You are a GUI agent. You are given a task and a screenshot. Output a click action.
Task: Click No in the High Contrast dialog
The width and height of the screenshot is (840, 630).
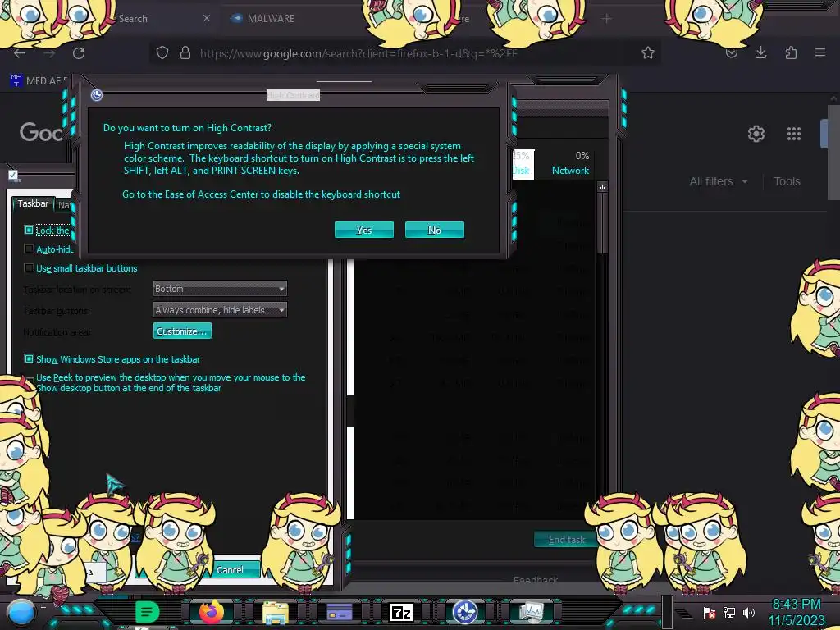[435, 230]
